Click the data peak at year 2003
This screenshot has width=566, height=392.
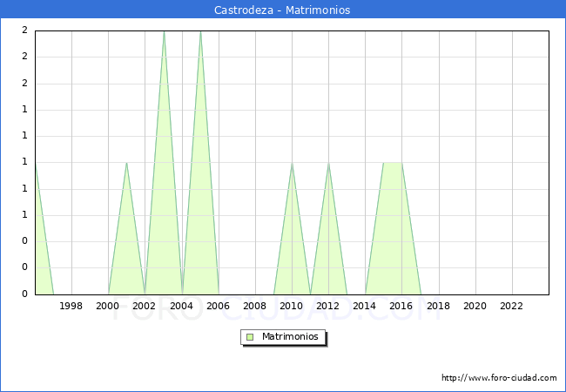[x=164, y=32]
